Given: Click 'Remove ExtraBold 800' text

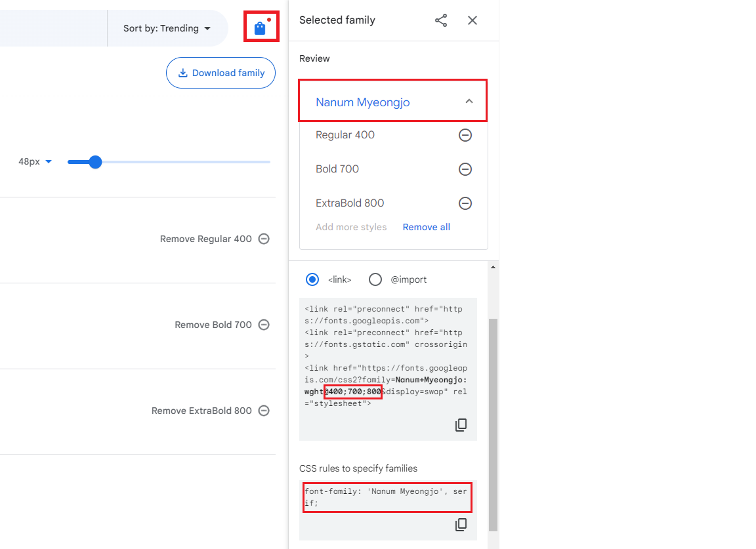Looking at the screenshot, I should [x=201, y=411].
